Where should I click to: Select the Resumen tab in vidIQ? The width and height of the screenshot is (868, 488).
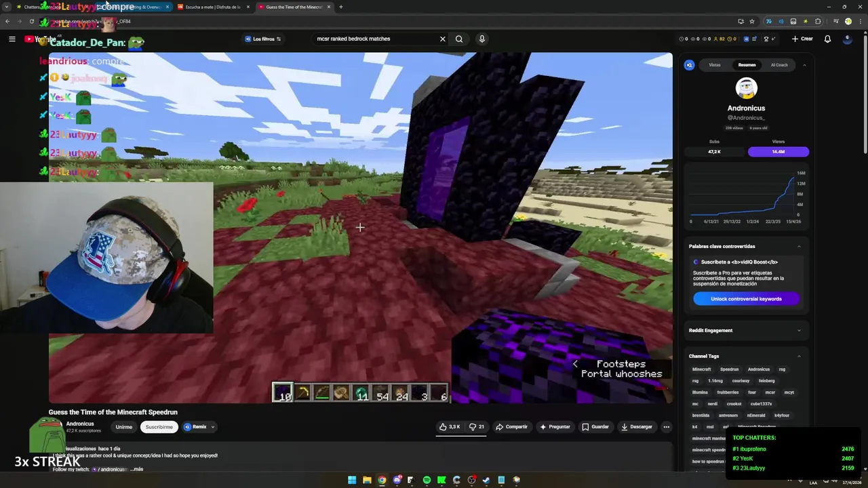click(747, 65)
